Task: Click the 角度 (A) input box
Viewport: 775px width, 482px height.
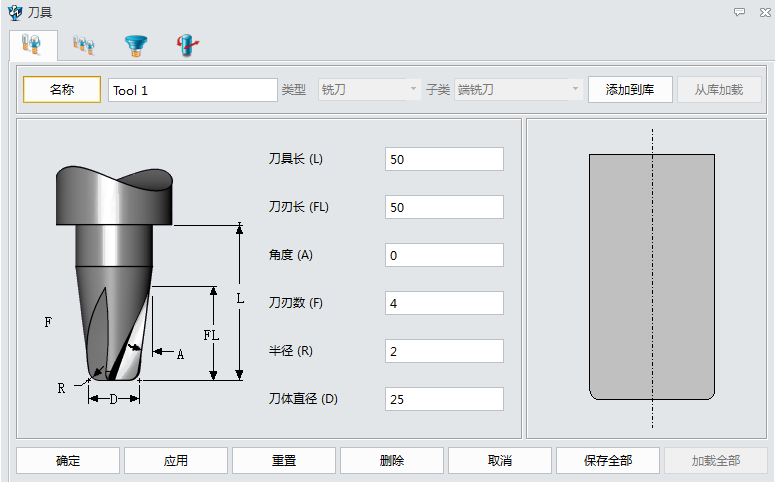Action: click(444, 256)
